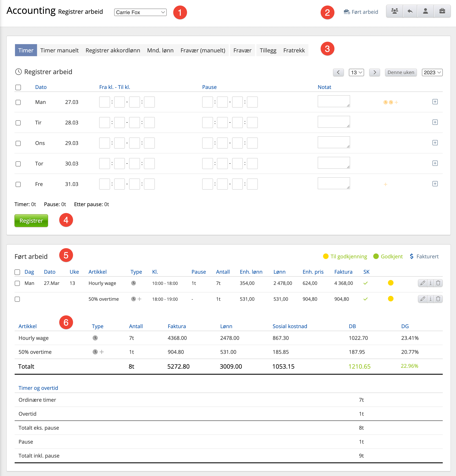456x476 pixels.
Task: Check the Man 27.03 row checkbox
Action: pyautogui.click(x=18, y=102)
